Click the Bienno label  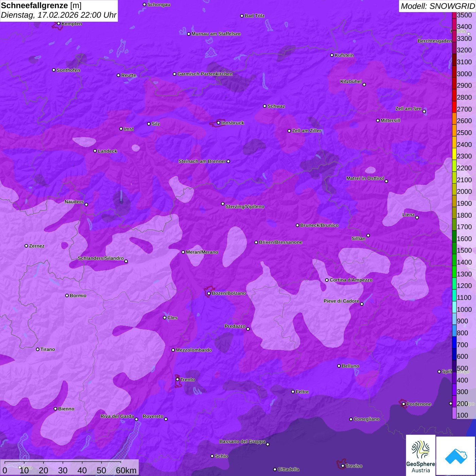tap(66, 409)
